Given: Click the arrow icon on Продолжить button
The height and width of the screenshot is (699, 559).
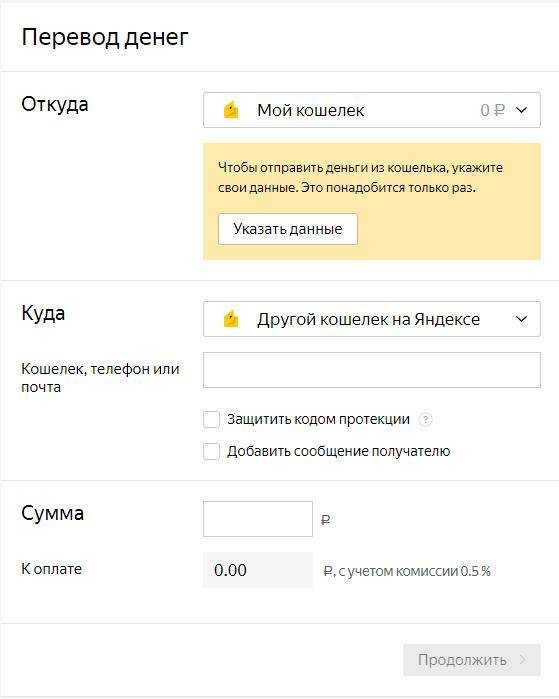Looking at the screenshot, I should point(523,659).
